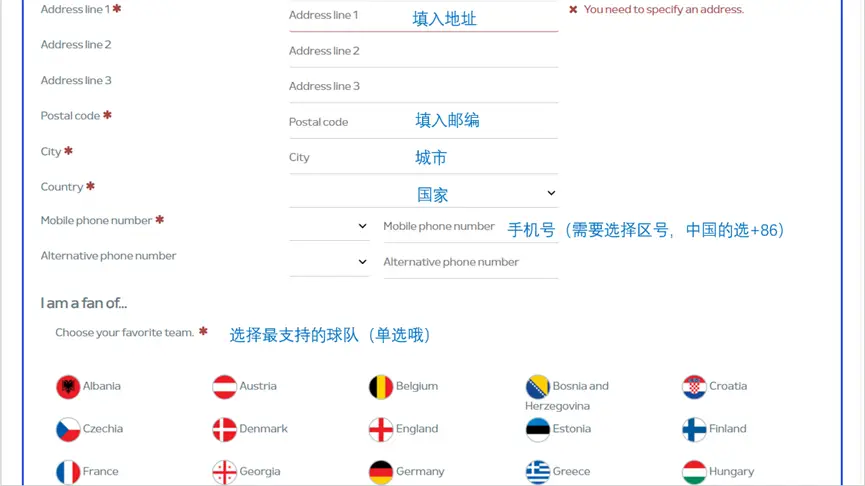865x486 pixels.
Task: Focus the Alternative phone number field
Action: click(471, 262)
